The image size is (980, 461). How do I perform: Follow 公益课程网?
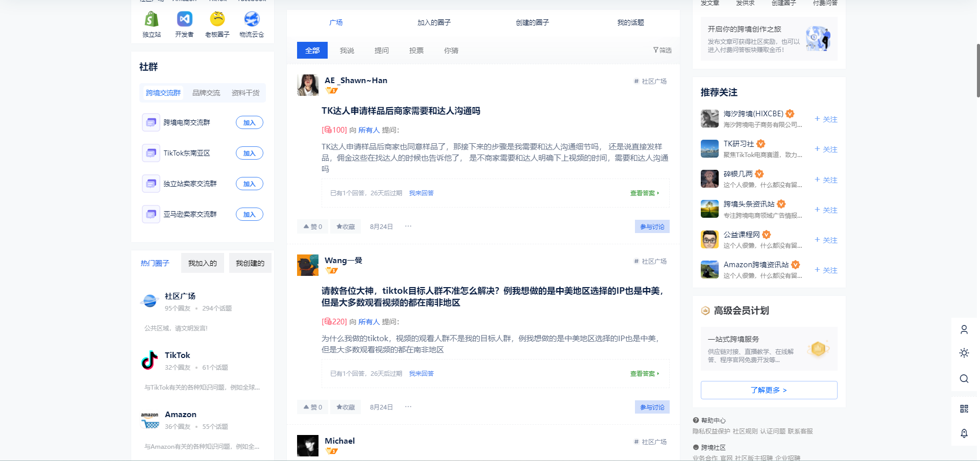tap(826, 240)
